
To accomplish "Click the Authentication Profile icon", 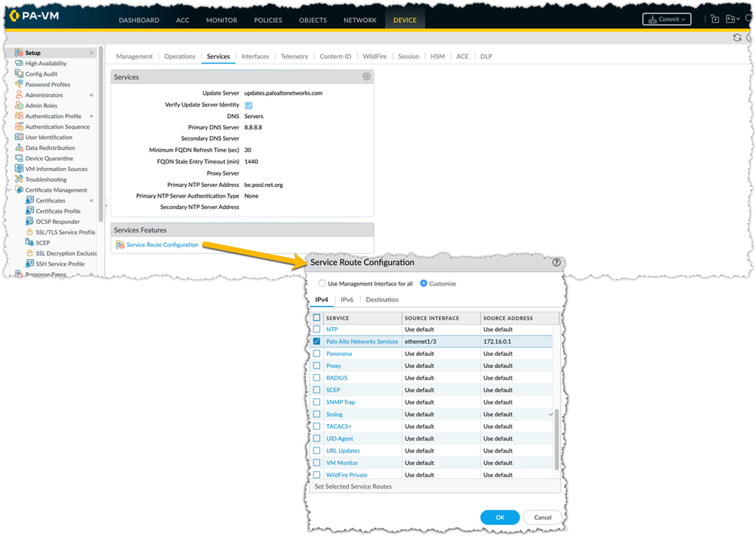I will coord(19,117).
